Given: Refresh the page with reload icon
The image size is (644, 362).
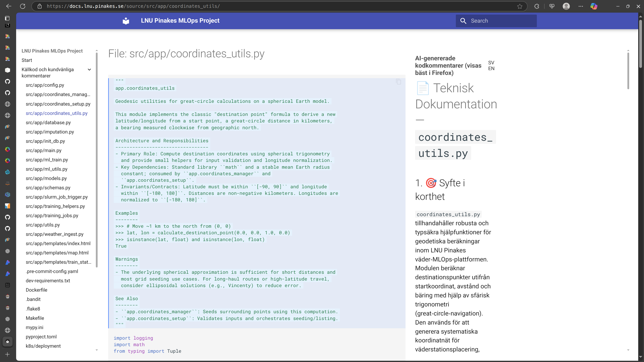Looking at the screenshot, I should coord(23,6).
